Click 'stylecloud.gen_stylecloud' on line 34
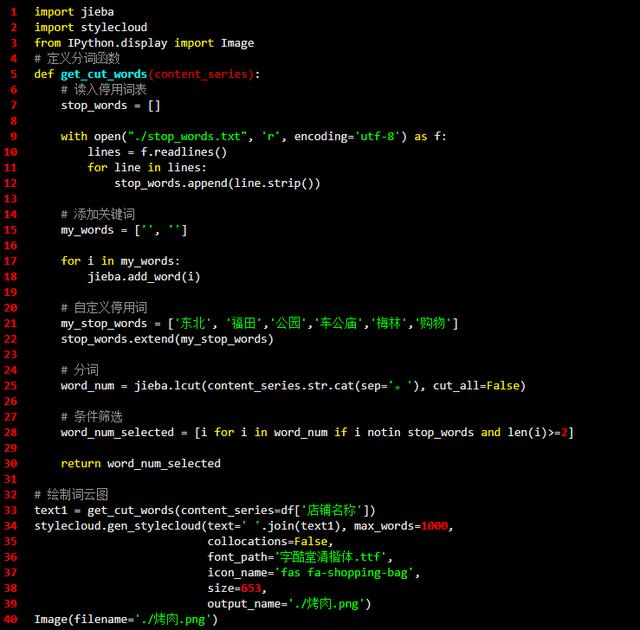 coord(118,526)
